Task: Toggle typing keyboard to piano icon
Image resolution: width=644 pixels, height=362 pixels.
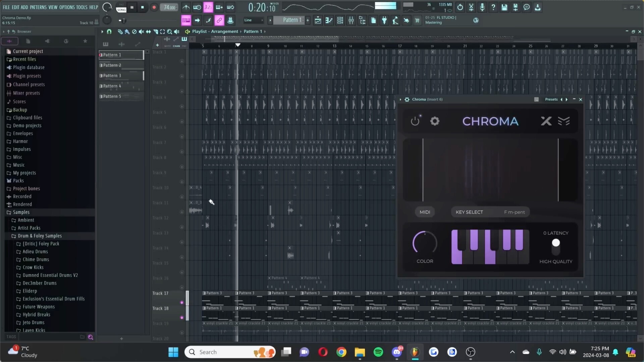Action: [186, 20]
